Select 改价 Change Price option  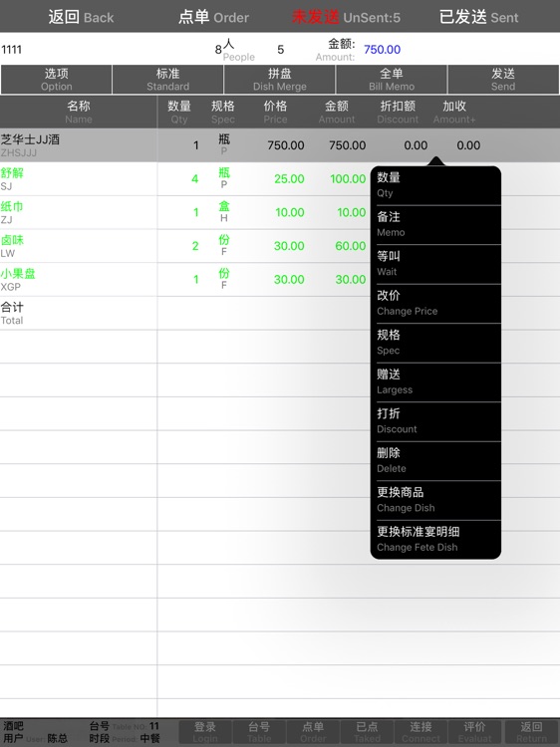click(435, 303)
